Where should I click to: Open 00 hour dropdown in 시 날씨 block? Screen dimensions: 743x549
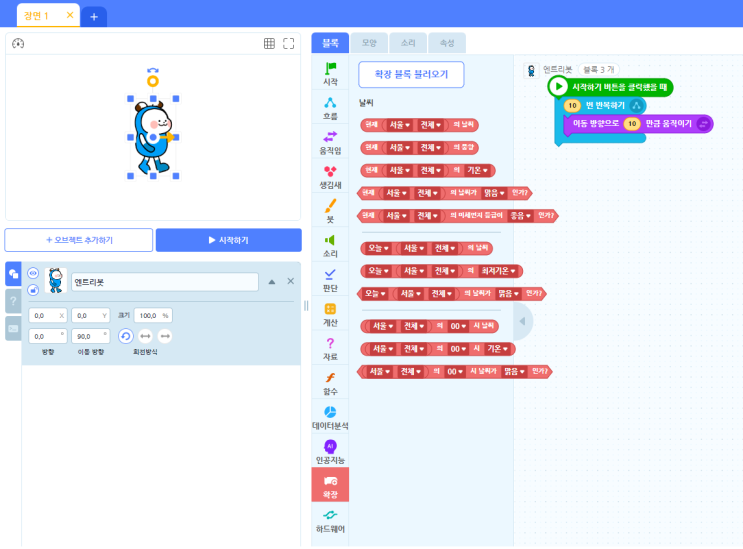(x=458, y=326)
